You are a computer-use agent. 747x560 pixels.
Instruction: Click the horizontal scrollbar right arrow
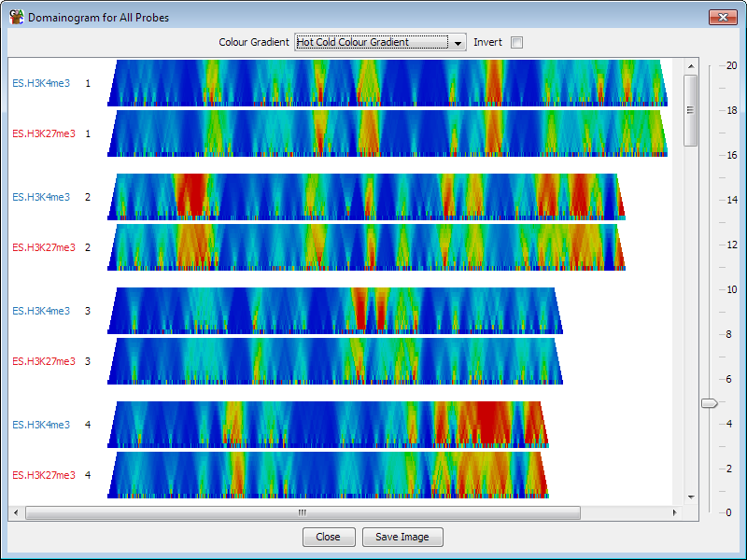(x=674, y=512)
